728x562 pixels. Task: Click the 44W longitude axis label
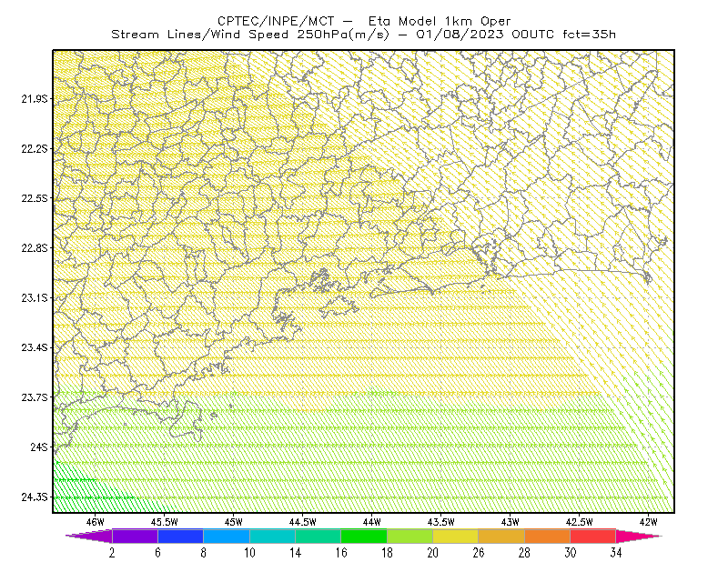click(372, 522)
